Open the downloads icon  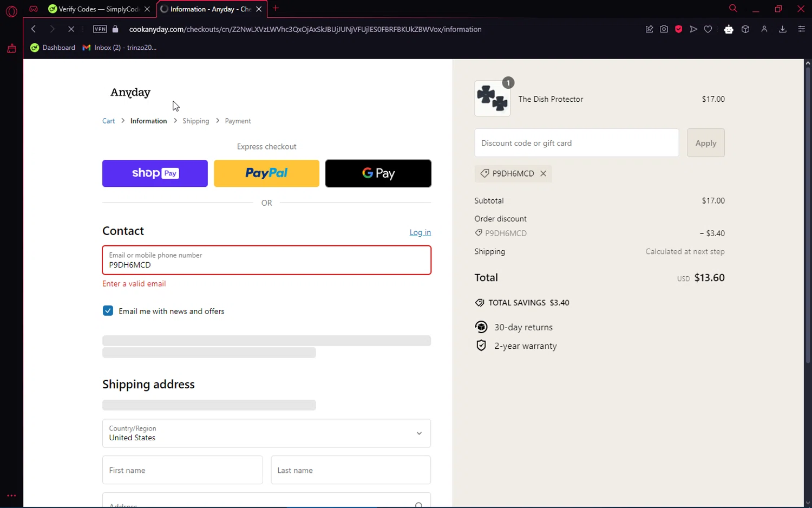[x=783, y=29]
